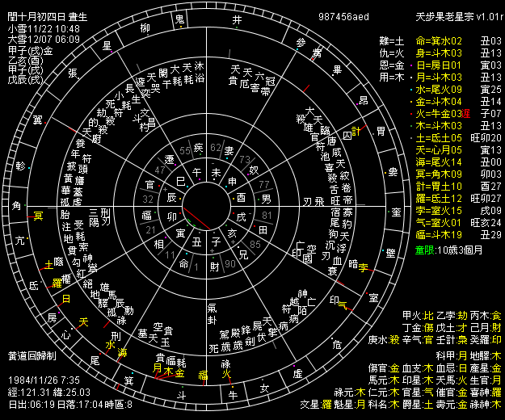
Task: Select the 孛 star near 暗
Action: pos(363,267)
